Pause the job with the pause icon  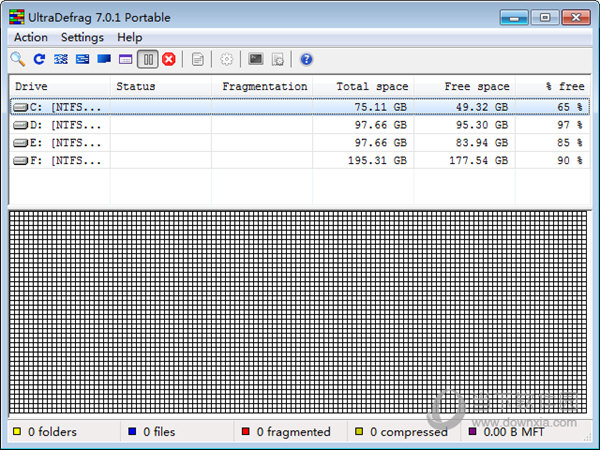coord(148,59)
